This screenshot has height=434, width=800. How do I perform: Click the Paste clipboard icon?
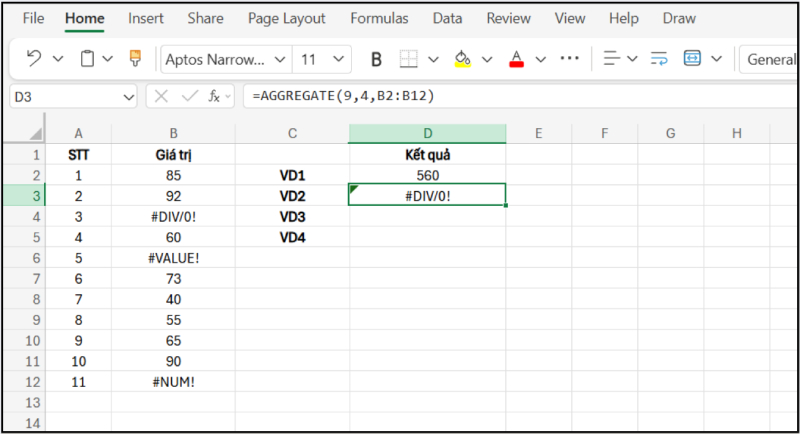(87, 59)
